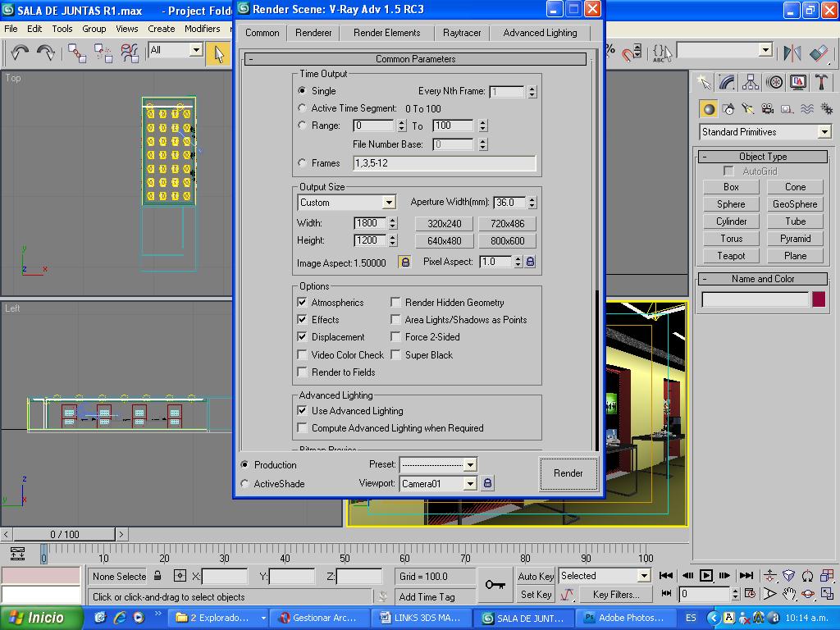Enable Render Hidden Geometry checkbox

coord(396,302)
